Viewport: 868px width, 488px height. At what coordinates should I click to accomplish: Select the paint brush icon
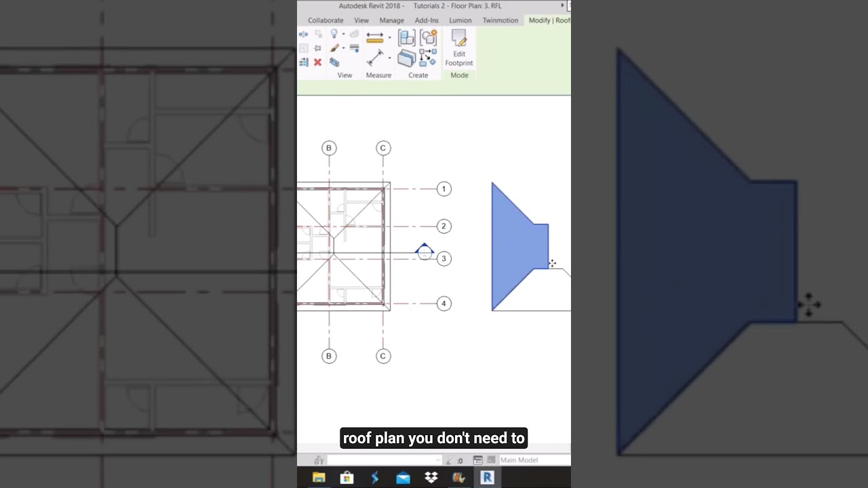point(334,48)
